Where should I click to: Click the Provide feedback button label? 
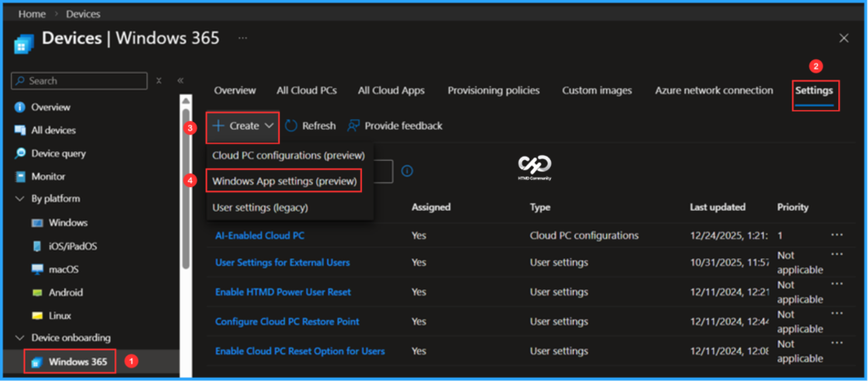pyautogui.click(x=403, y=126)
